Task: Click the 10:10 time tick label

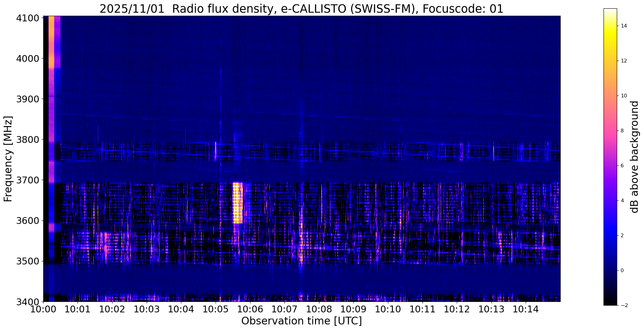Action: 388,309
